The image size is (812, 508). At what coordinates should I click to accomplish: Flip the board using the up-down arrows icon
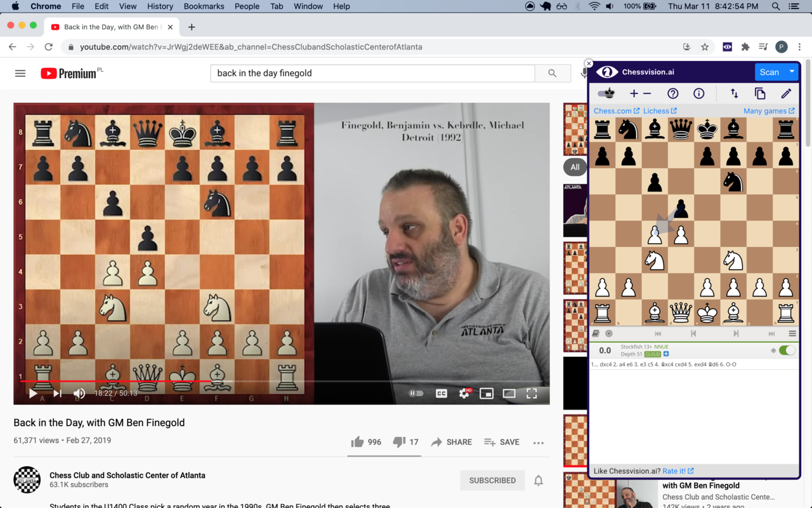[x=734, y=93]
